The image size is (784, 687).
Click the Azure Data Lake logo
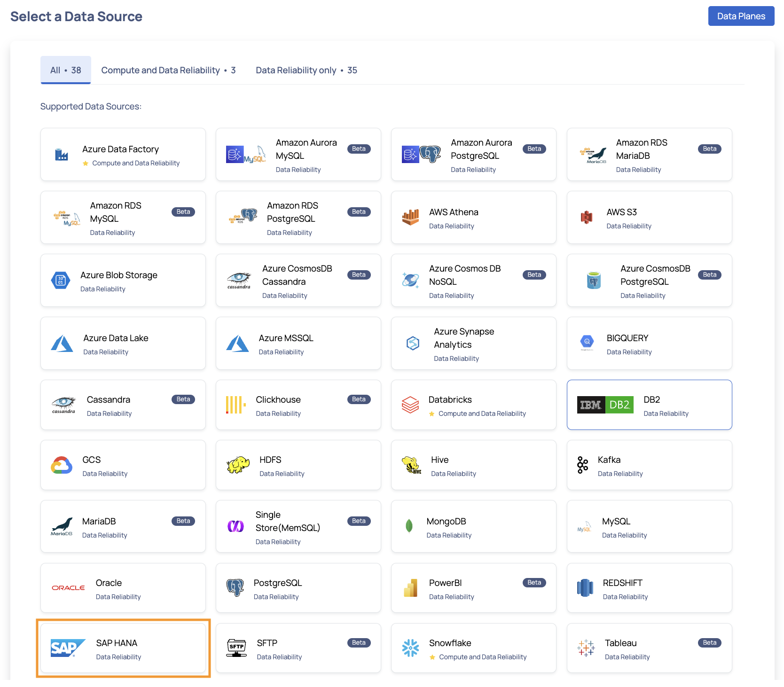coord(62,343)
